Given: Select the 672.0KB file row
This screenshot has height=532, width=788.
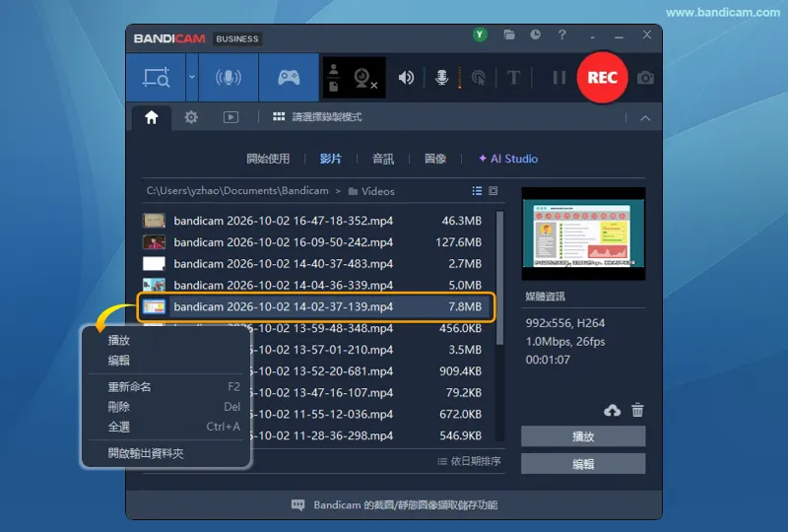Looking at the screenshot, I should [372, 415].
